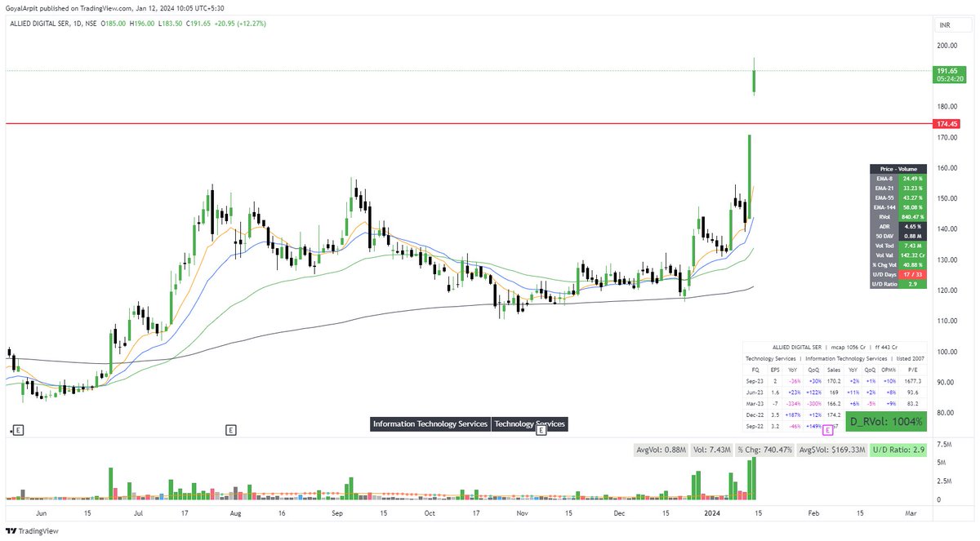Image resolution: width=980 pixels, height=541 pixels.
Task: Click the Mar label on time axis
Action: point(911,514)
